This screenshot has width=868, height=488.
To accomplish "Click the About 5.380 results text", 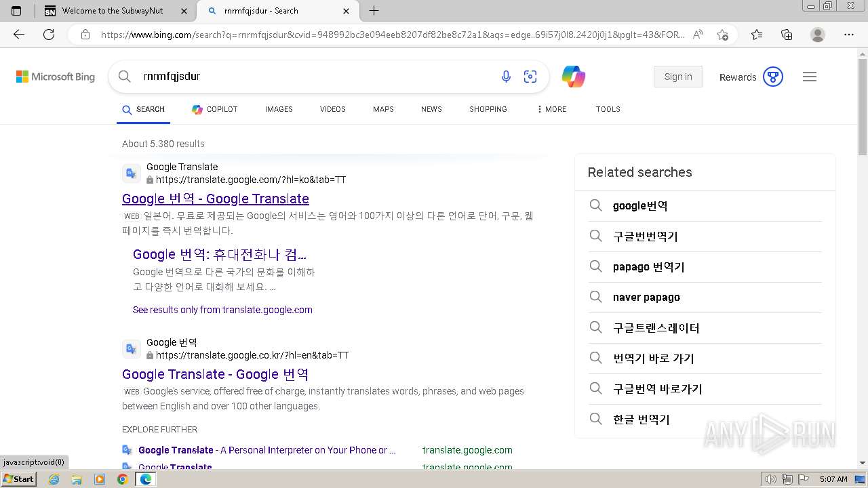I will click(x=163, y=144).
